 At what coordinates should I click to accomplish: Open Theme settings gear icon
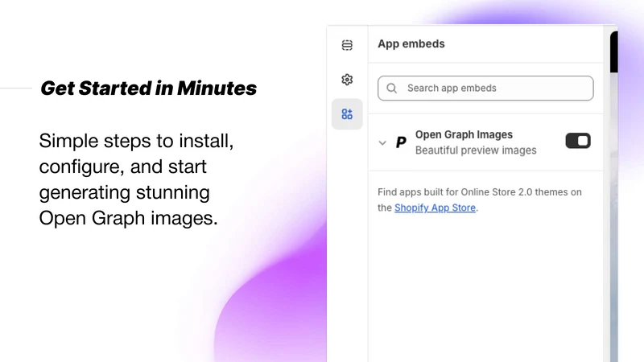[x=347, y=79]
